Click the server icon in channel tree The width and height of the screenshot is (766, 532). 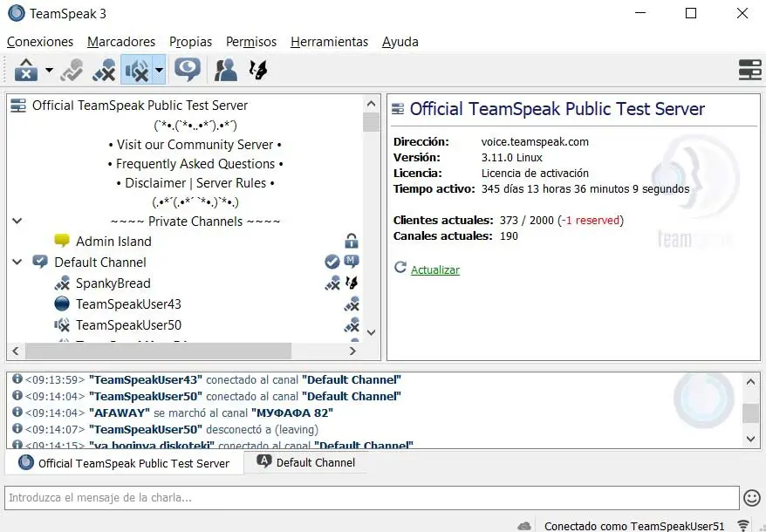tap(18, 106)
